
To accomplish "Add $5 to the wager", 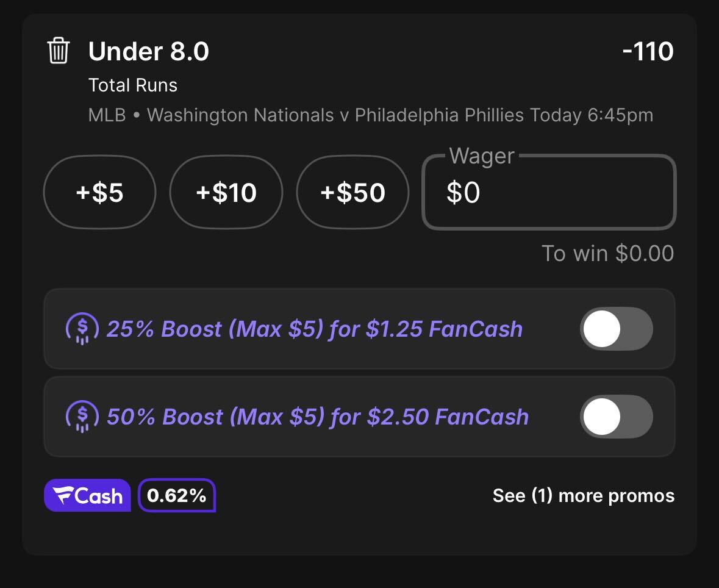I will (99, 192).
